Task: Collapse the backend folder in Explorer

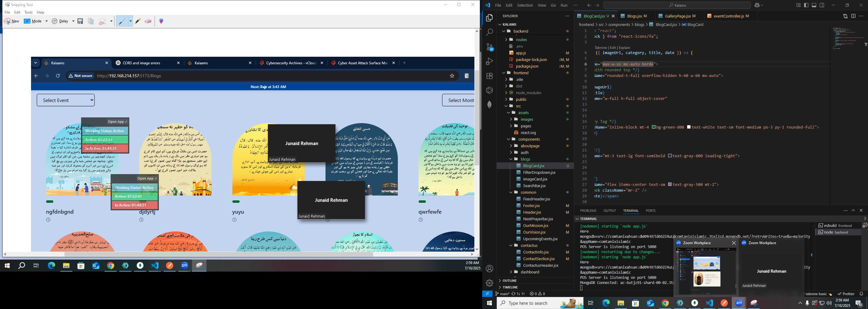Action: 504,31
